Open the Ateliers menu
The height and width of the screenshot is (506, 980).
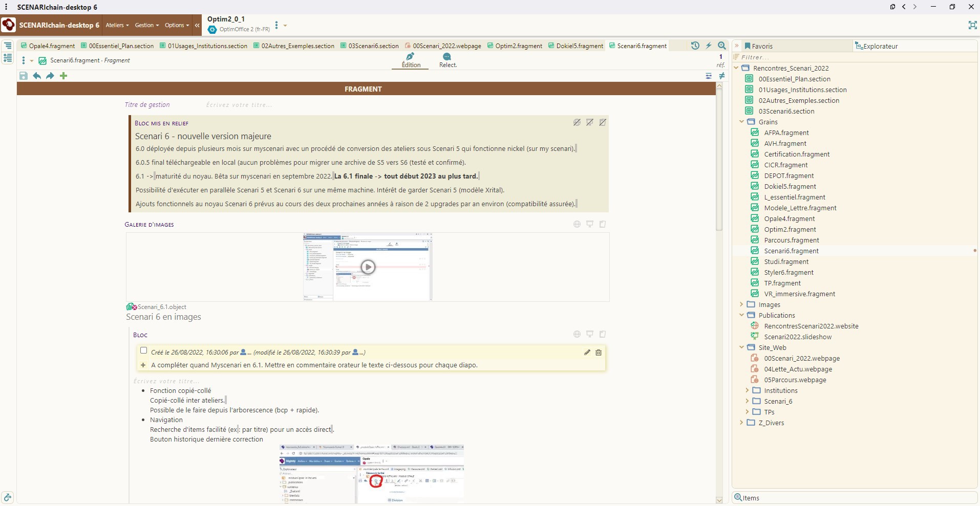click(x=117, y=25)
